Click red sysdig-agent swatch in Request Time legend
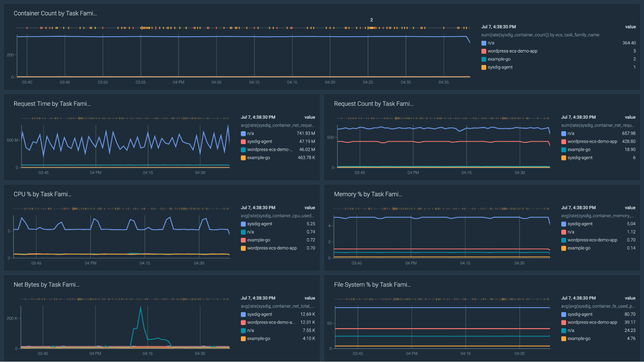The width and height of the screenshot is (644, 362). pos(243,142)
